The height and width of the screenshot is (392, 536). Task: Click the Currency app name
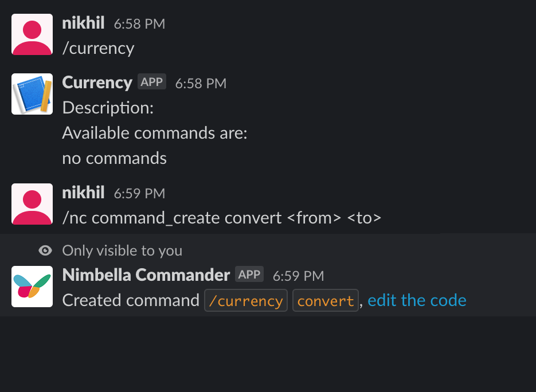coord(97,83)
